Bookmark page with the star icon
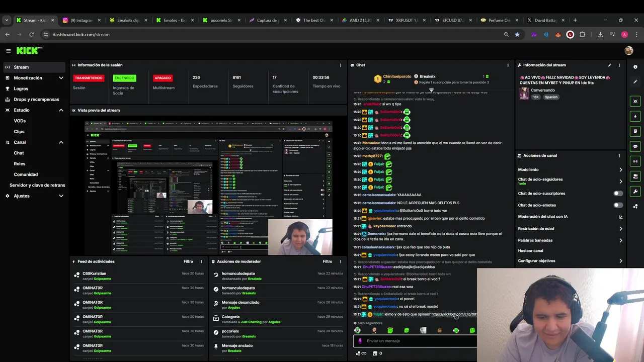The width and height of the screenshot is (644, 362). (x=517, y=35)
